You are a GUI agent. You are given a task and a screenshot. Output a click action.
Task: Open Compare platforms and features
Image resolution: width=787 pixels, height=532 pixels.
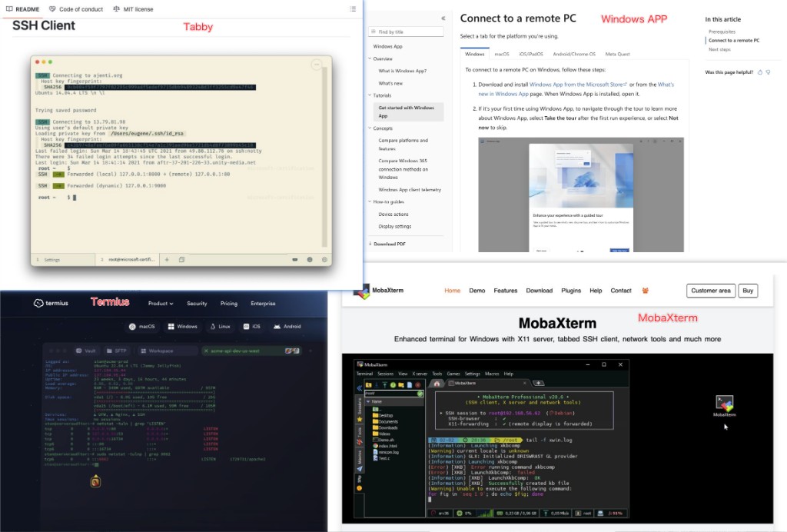tap(403, 145)
